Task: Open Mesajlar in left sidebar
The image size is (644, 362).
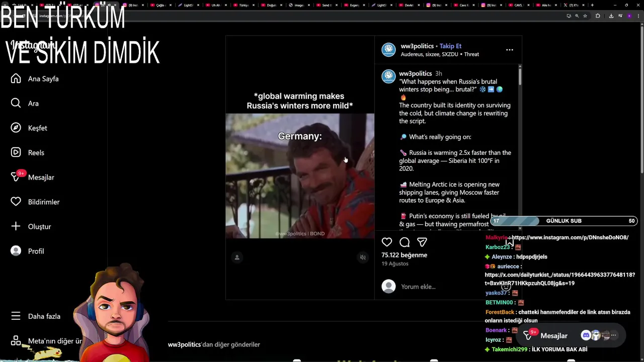Action: click(x=32, y=177)
